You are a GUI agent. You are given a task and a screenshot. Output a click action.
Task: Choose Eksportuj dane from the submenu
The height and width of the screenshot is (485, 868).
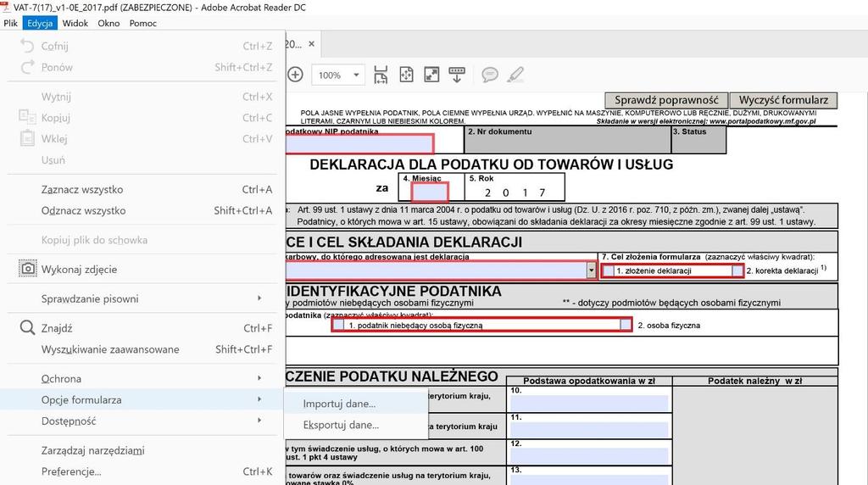pyautogui.click(x=356, y=425)
